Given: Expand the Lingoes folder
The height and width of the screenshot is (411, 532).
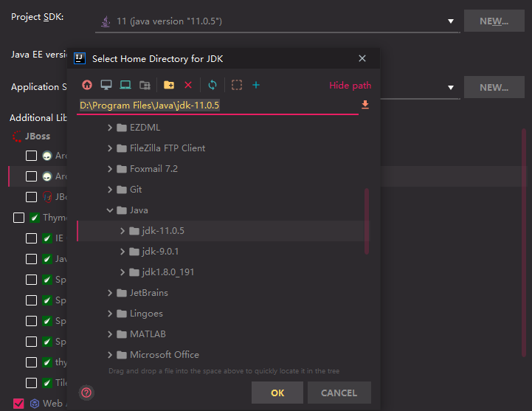Looking at the screenshot, I should pyautogui.click(x=110, y=314).
